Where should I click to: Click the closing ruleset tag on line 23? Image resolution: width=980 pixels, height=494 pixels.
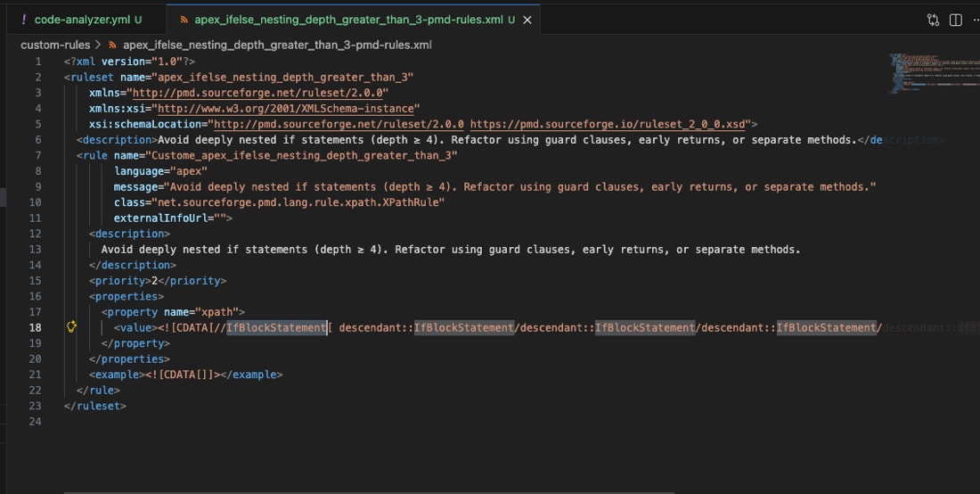click(x=95, y=405)
